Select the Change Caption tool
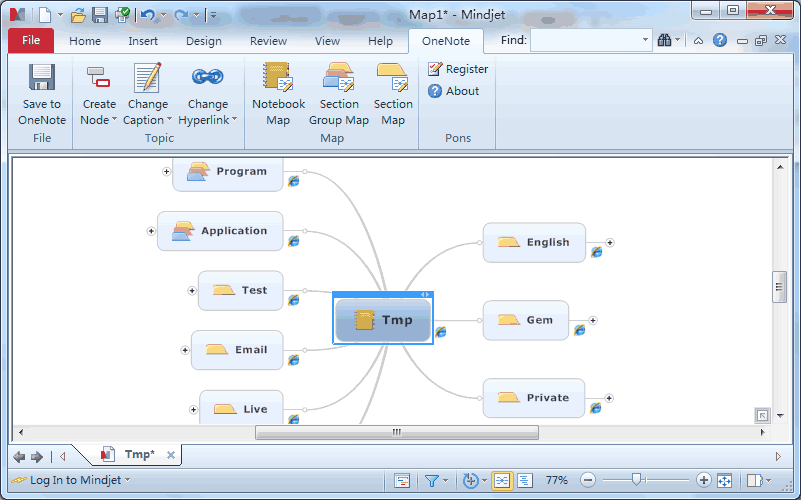The image size is (801, 500). coord(147,95)
